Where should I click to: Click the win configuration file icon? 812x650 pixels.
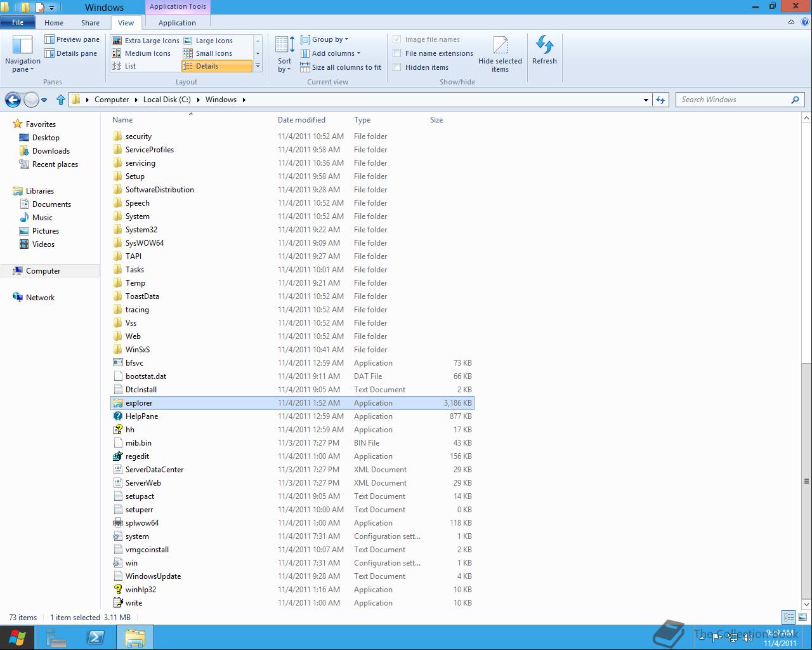pos(117,563)
